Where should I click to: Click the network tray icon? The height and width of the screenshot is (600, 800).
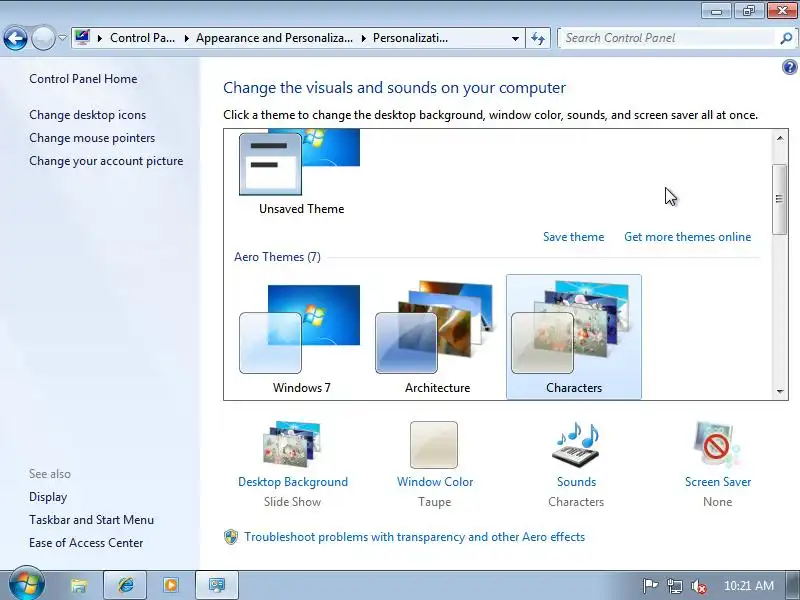674,586
